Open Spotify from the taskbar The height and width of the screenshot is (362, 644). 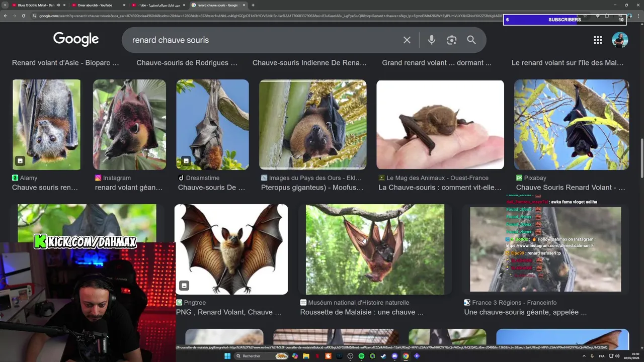361,356
